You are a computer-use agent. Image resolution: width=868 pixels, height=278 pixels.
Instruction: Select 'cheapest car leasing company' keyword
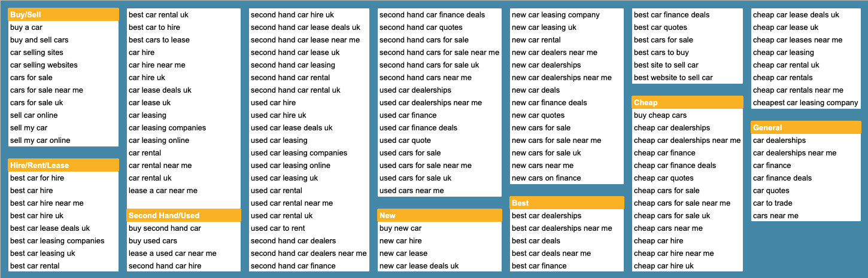point(806,103)
